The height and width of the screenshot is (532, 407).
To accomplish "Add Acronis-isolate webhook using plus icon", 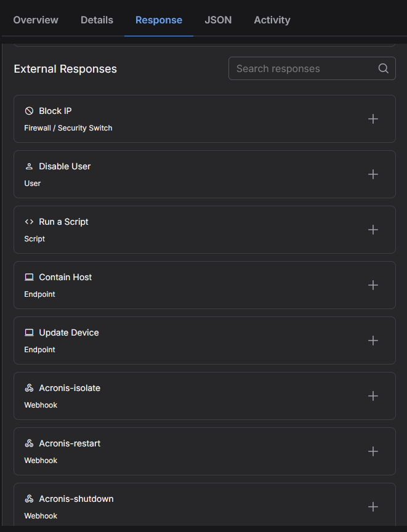I will (x=373, y=396).
